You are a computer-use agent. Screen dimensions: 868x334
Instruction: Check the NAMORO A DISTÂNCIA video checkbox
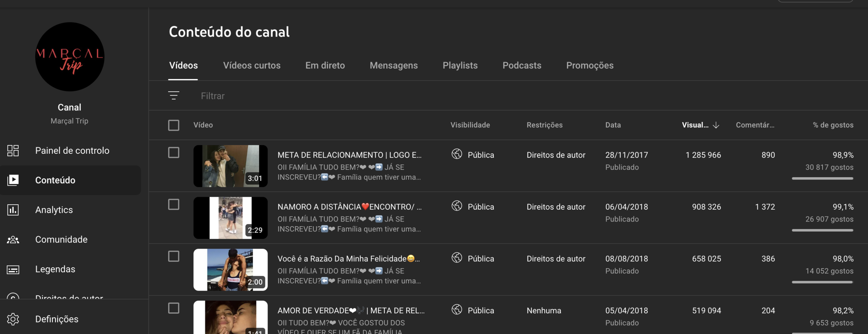pyautogui.click(x=174, y=205)
